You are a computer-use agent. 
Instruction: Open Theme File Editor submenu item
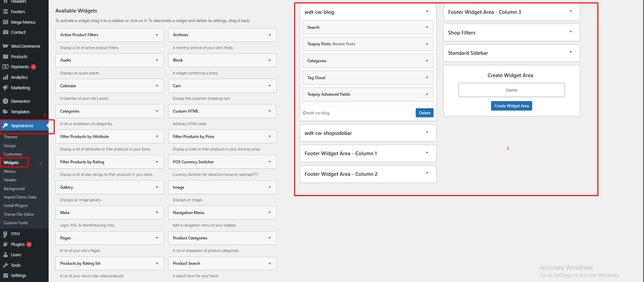coord(19,214)
